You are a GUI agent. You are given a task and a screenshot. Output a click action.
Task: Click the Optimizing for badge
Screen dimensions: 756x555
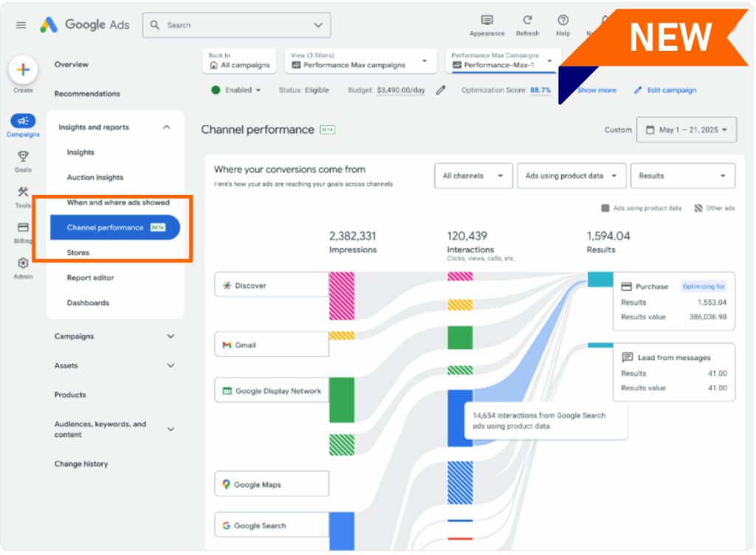(x=704, y=286)
